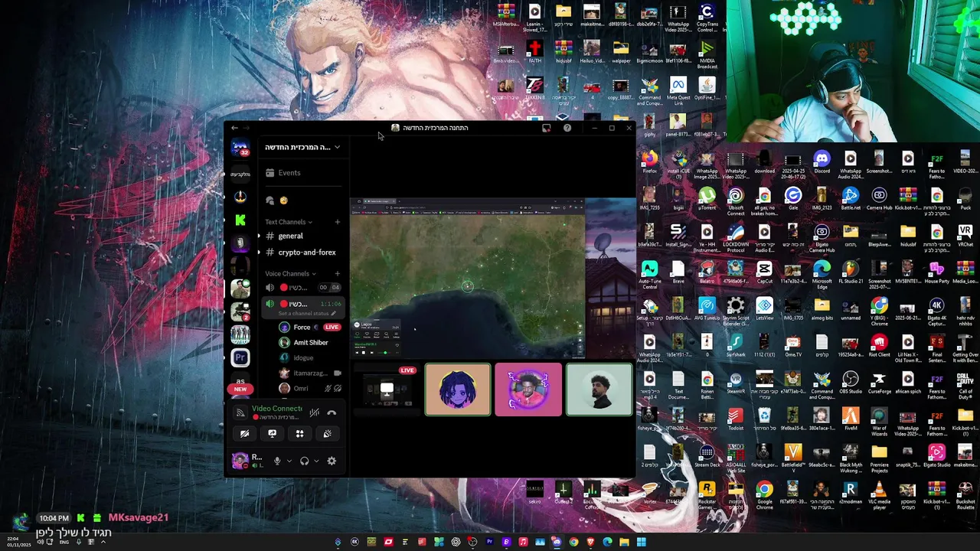Open the Firefox desktop shortcut
This screenshot has width=980, height=551.
coord(649,162)
